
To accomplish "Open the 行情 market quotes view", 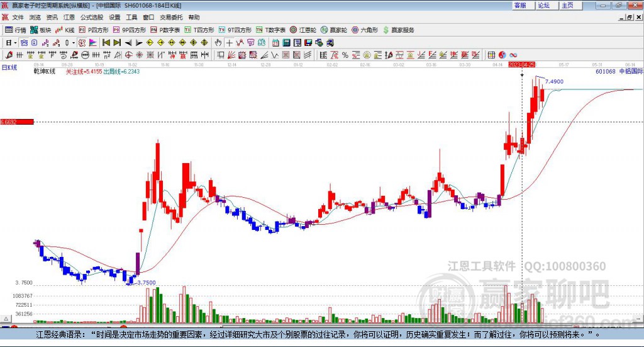I will (15, 30).
